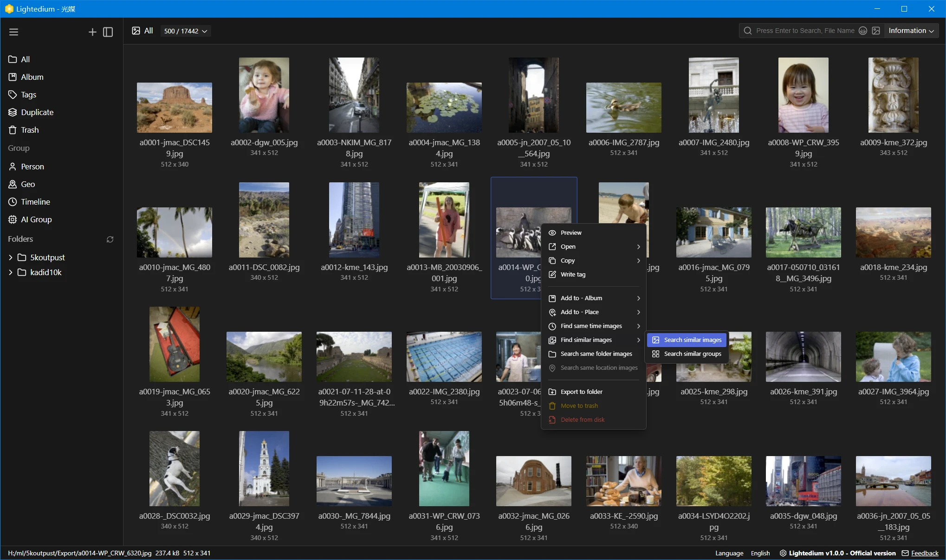Select the All images filter icon
Viewport: 946px width, 560px height.
tap(136, 31)
